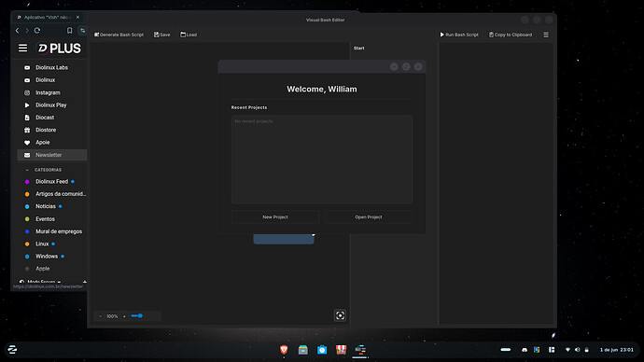The height and width of the screenshot is (362, 644).
Task: Open the hamburger menu in editor toolbar
Action: pos(546,35)
